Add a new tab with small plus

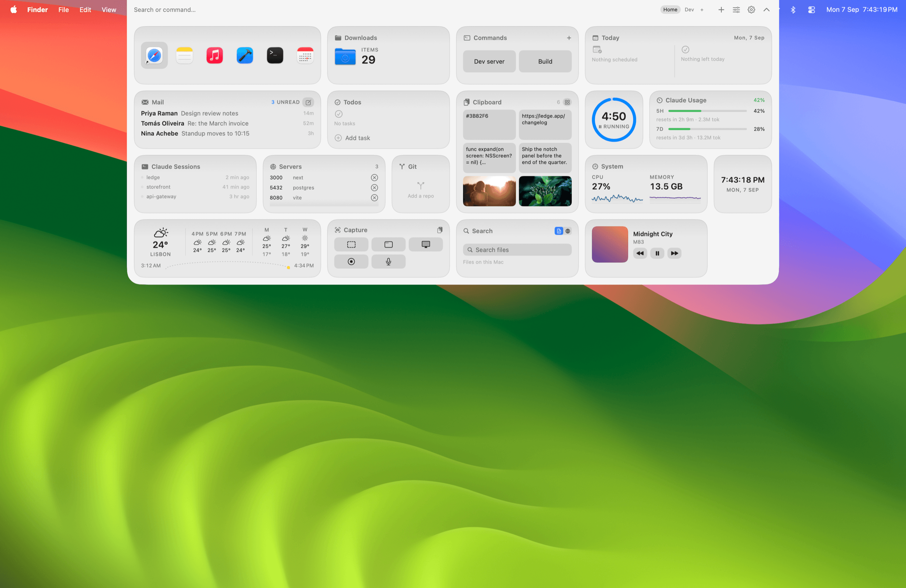[701, 10]
